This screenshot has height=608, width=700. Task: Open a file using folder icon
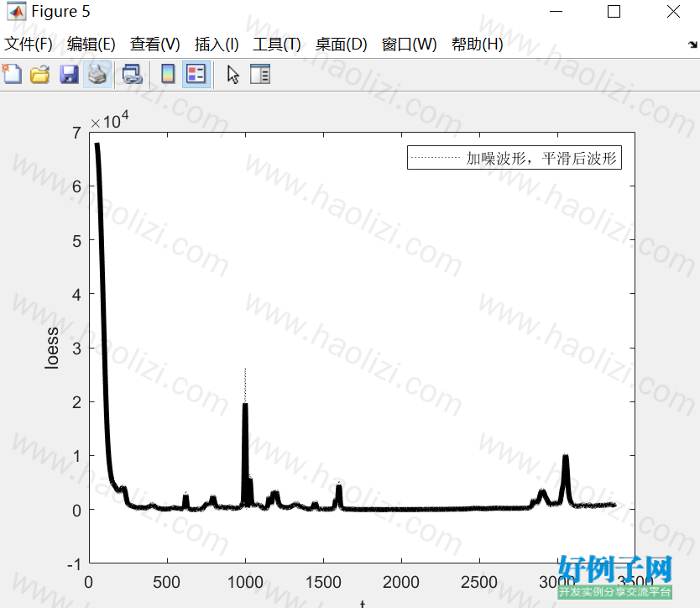pyautogui.click(x=40, y=74)
